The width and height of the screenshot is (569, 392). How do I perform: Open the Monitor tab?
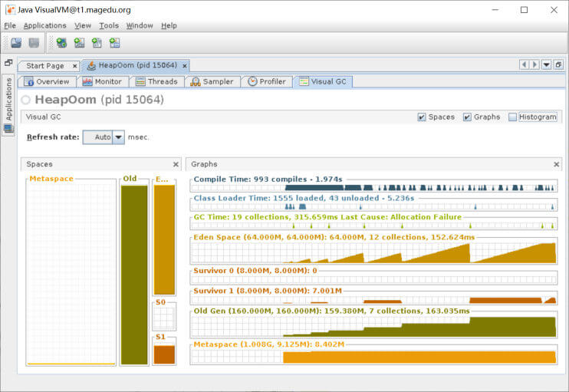coord(103,81)
